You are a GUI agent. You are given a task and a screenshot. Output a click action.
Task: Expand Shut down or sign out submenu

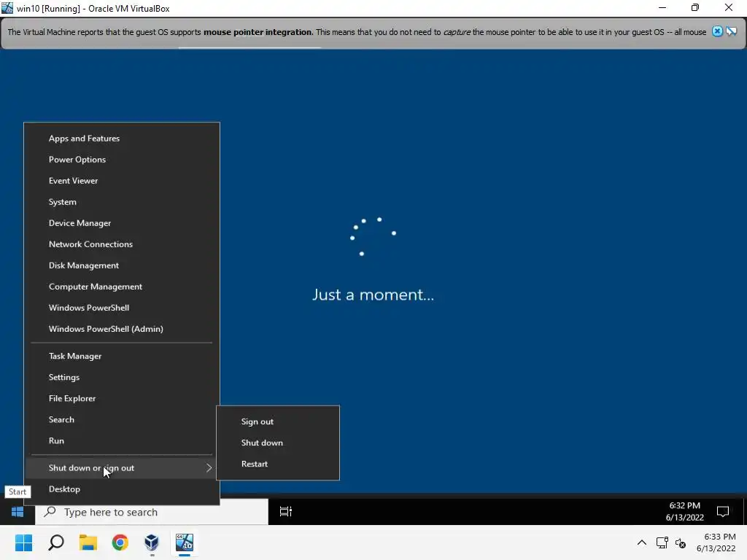click(x=122, y=468)
